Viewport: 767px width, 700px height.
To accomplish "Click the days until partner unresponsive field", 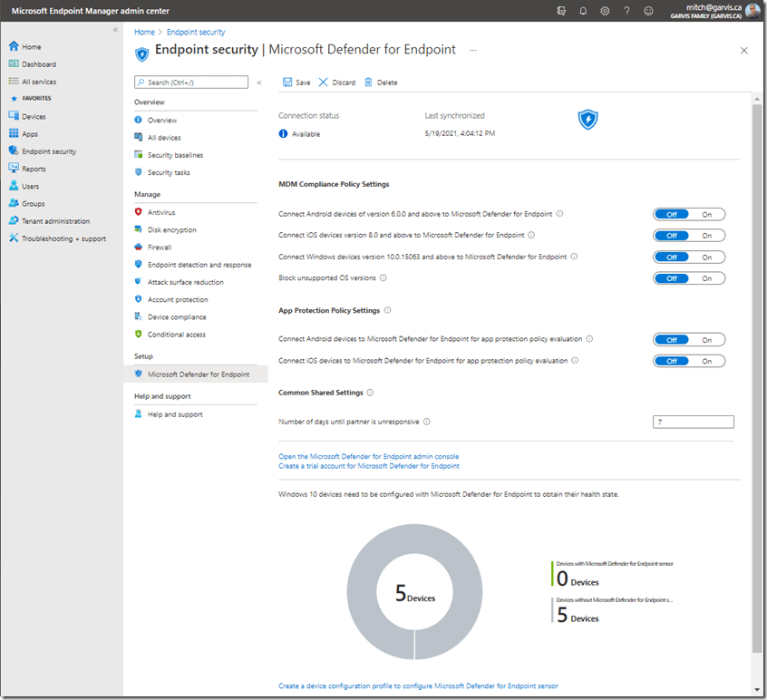I will (x=693, y=422).
